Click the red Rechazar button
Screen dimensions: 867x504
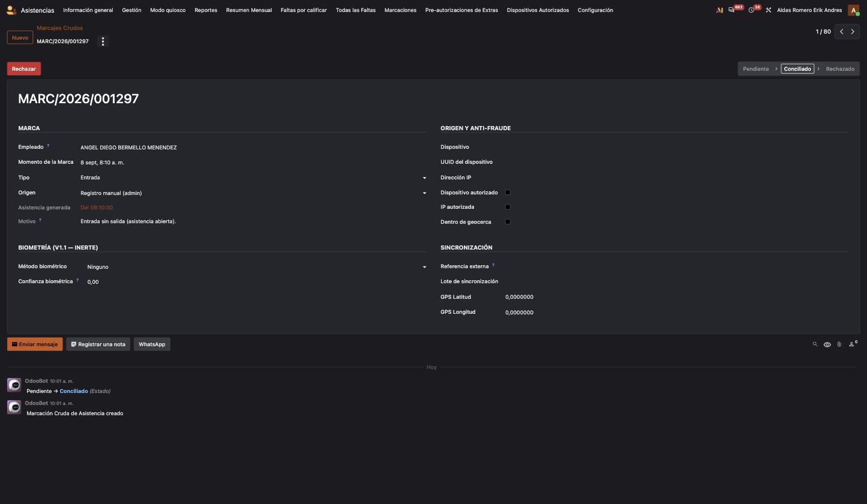pyautogui.click(x=24, y=69)
